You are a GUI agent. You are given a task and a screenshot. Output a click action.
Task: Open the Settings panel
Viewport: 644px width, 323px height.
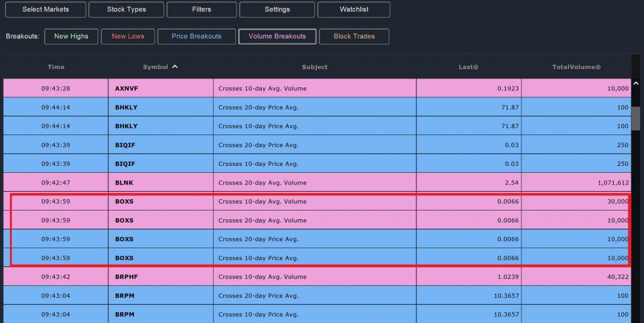click(277, 9)
